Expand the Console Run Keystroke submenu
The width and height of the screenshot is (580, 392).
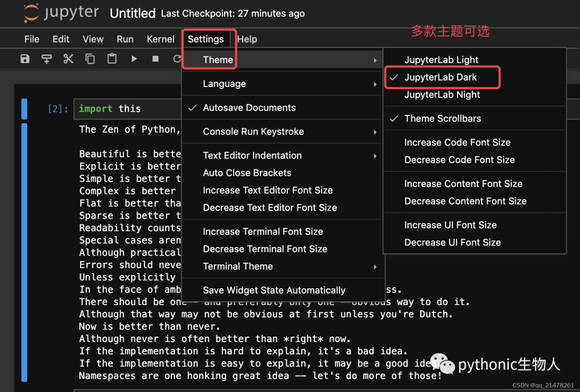(x=283, y=132)
